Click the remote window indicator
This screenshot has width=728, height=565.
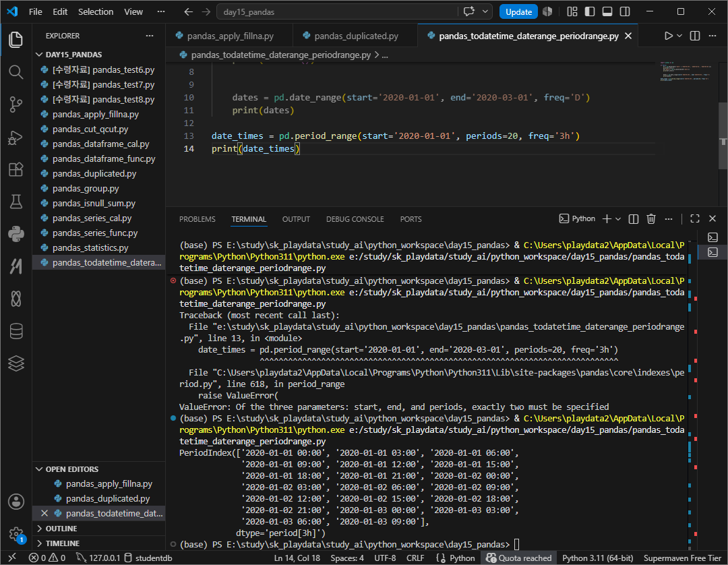[x=13, y=558]
